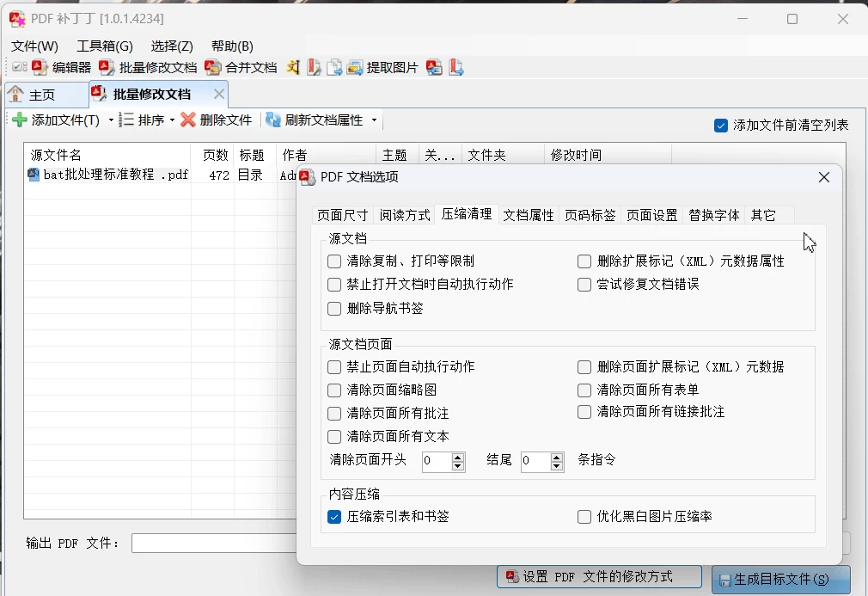Click 设置 PDF 文件的修改方式 button
The height and width of the screenshot is (596, 868).
click(599, 576)
